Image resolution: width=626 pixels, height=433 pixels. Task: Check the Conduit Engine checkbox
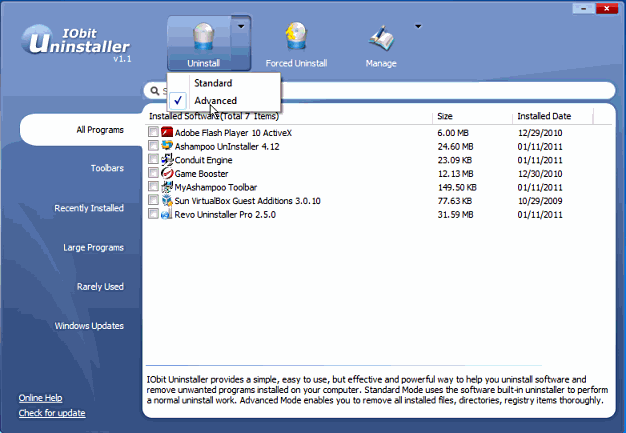coord(153,159)
